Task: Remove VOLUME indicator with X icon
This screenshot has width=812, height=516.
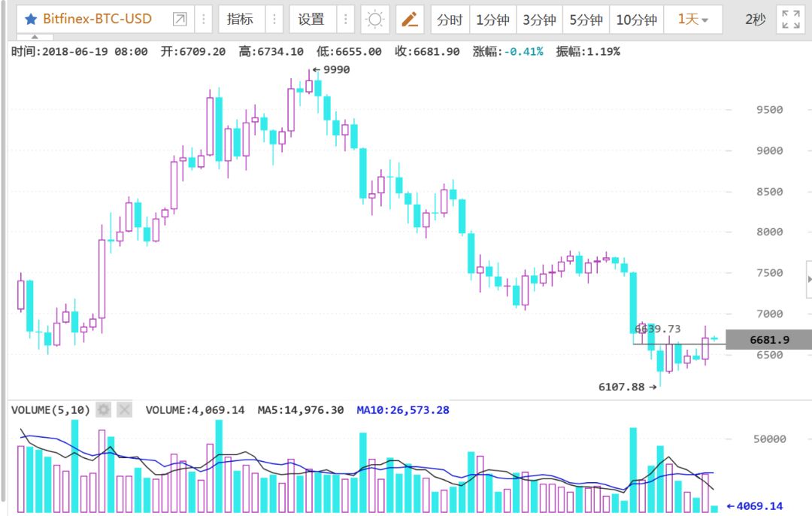Action: [124, 410]
